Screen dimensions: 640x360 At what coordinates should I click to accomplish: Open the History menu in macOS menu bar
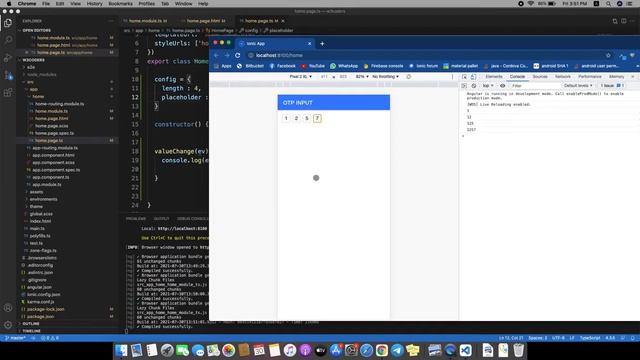pyautogui.click(x=94, y=4)
